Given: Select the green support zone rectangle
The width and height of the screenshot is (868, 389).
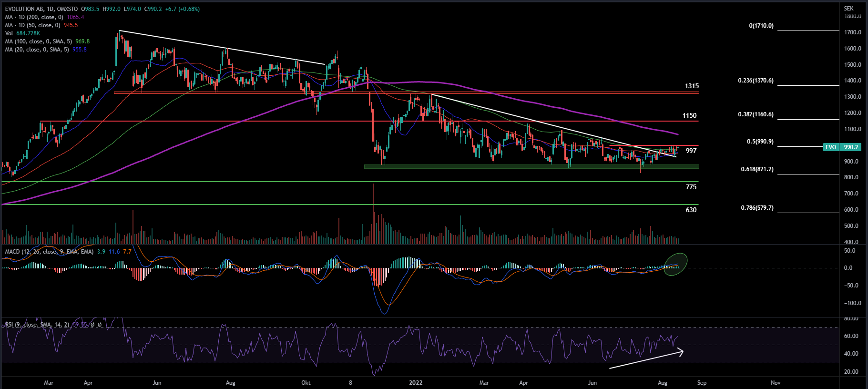Looking at the screenshot, I should (531, 166).
